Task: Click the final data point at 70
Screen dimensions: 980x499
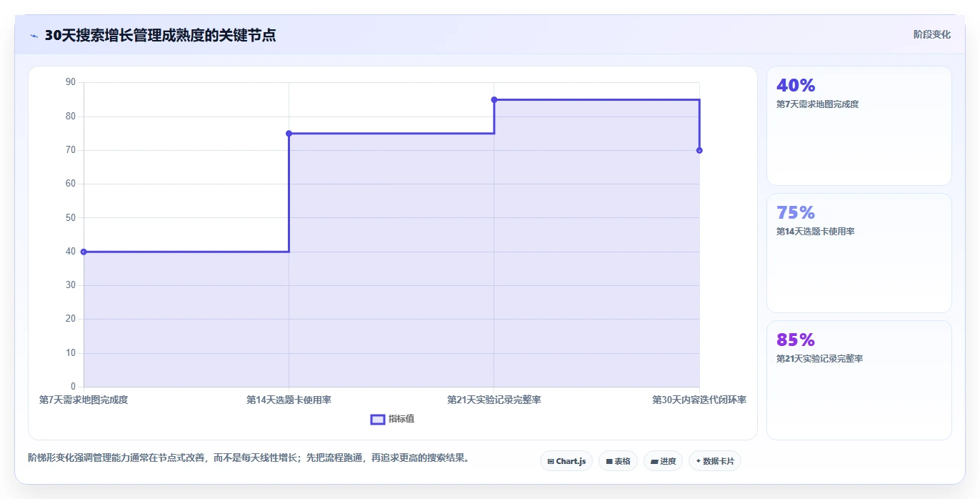Action: click(699, 150)
